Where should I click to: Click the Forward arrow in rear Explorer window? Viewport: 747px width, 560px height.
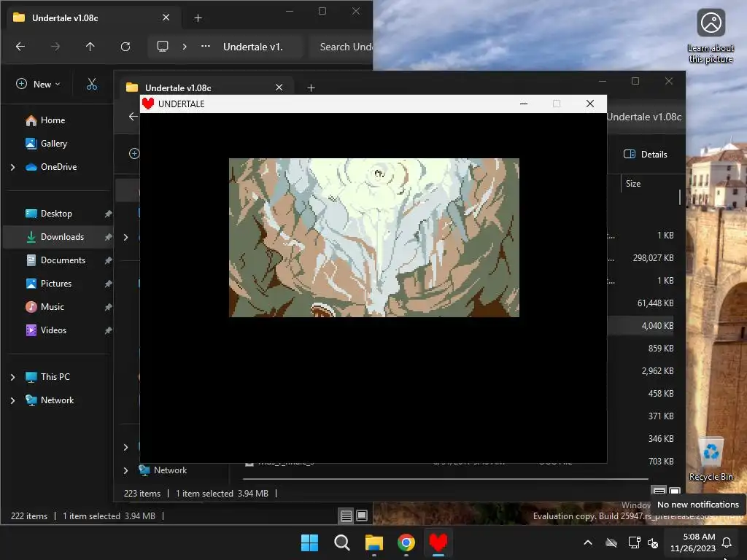point(55,47)
